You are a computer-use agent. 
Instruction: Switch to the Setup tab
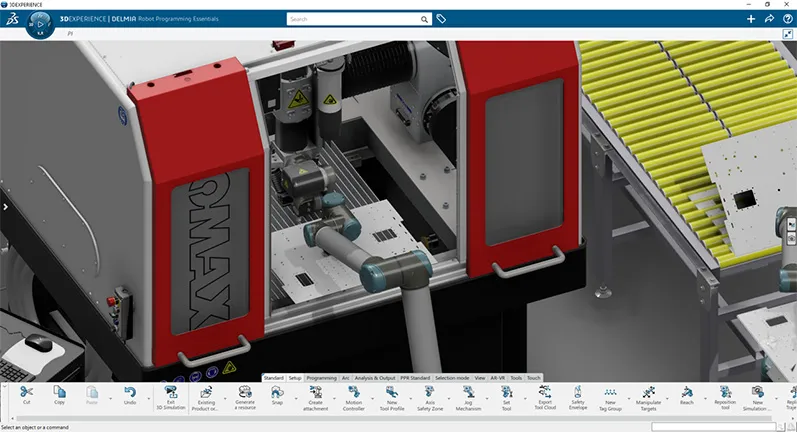(x=295, y=378)
